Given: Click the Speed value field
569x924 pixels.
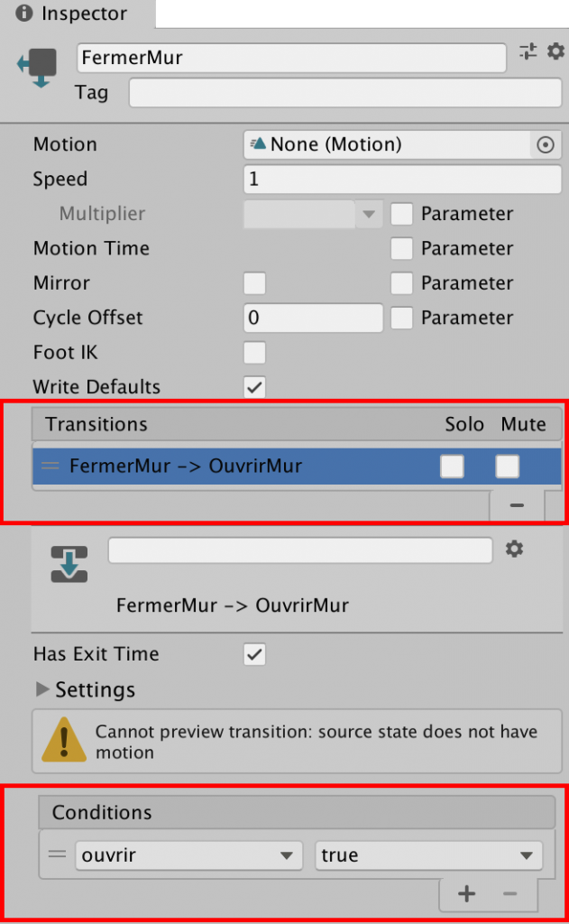Looking at the screenshot, I should 402,180.
